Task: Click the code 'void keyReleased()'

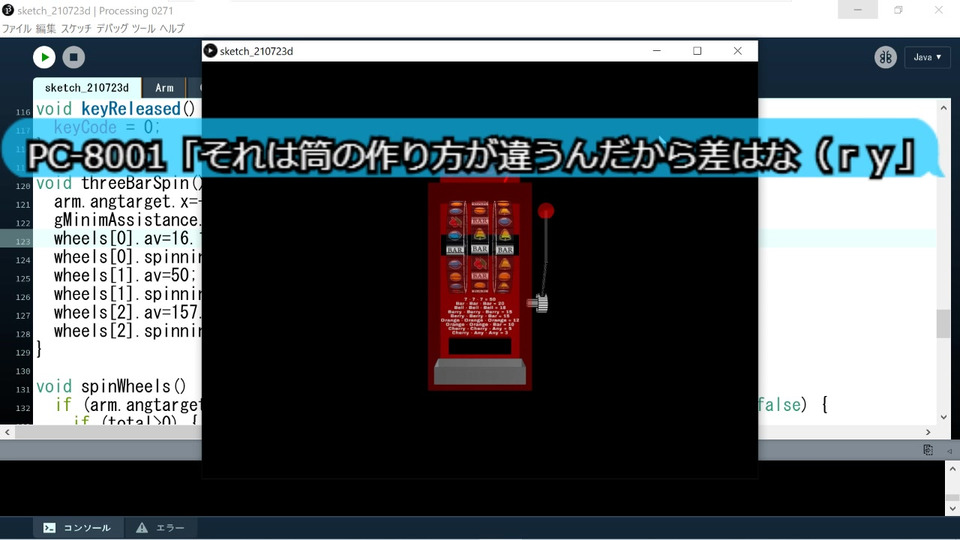Action: (x=115, y=109)
